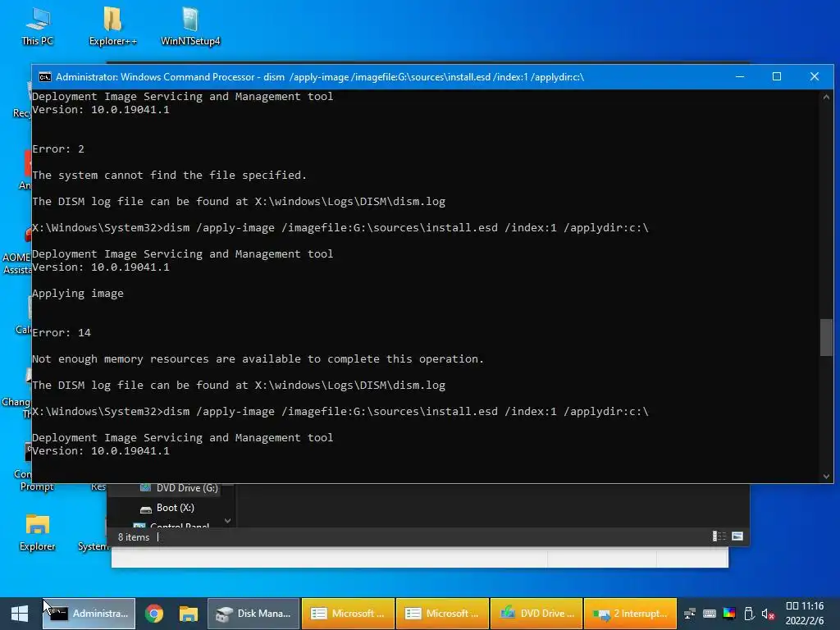Open the Windows Start button
This screenshot has height=630, width=840.
[20, 614]
